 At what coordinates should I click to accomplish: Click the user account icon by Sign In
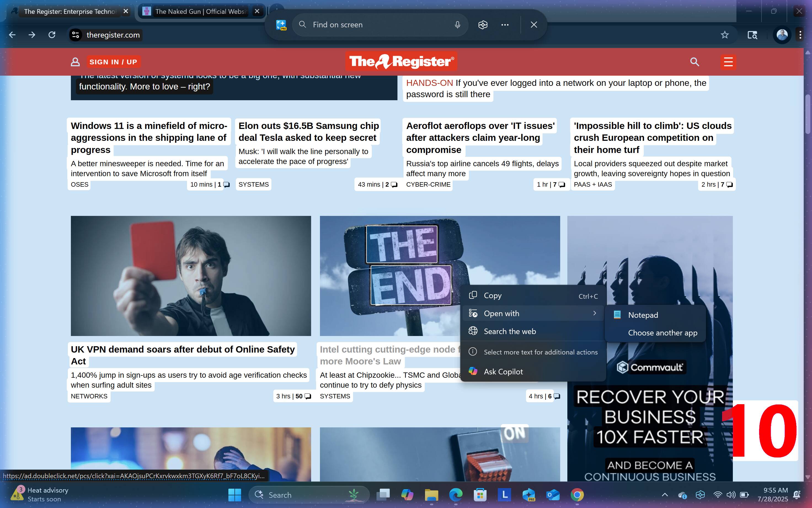pyautogui.click(x=75, y=62)
